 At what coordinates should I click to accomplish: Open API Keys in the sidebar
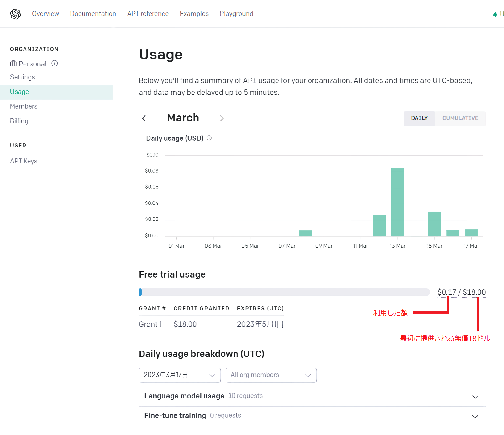[x=24, y=161]
